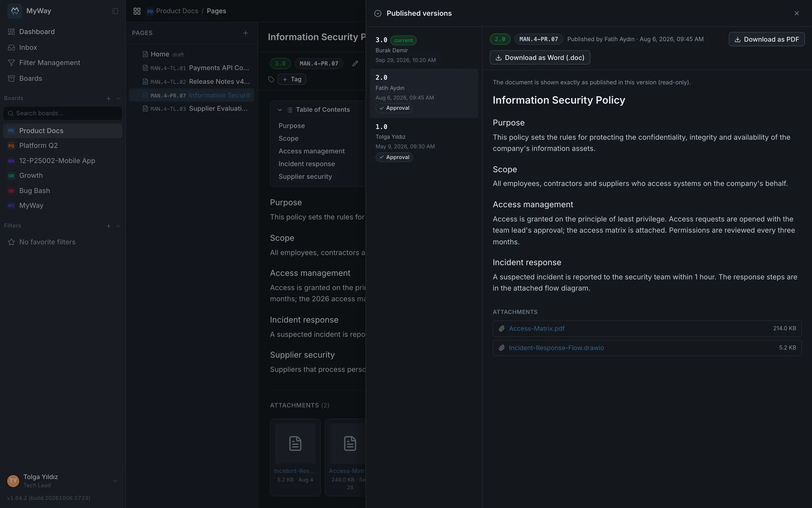This screenshot has height=508, width=812.
Task: Close the Published versions panel
Action: click(797, 13)
